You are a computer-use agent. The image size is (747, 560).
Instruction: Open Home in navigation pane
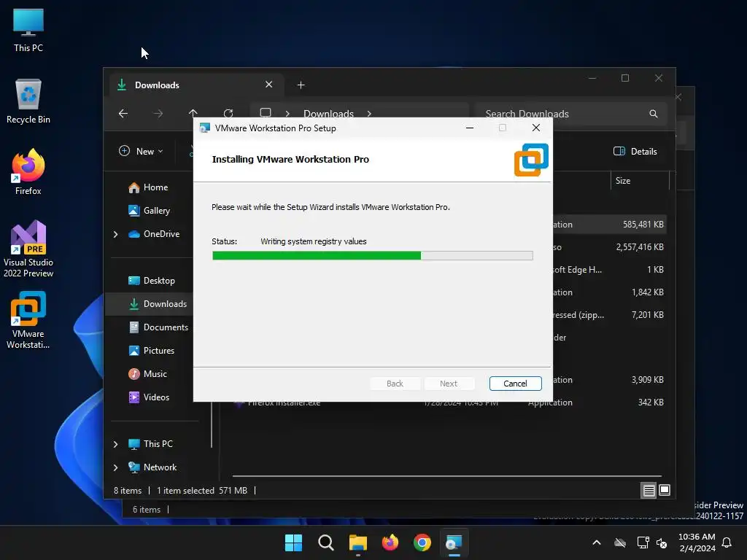coord(148,187)
